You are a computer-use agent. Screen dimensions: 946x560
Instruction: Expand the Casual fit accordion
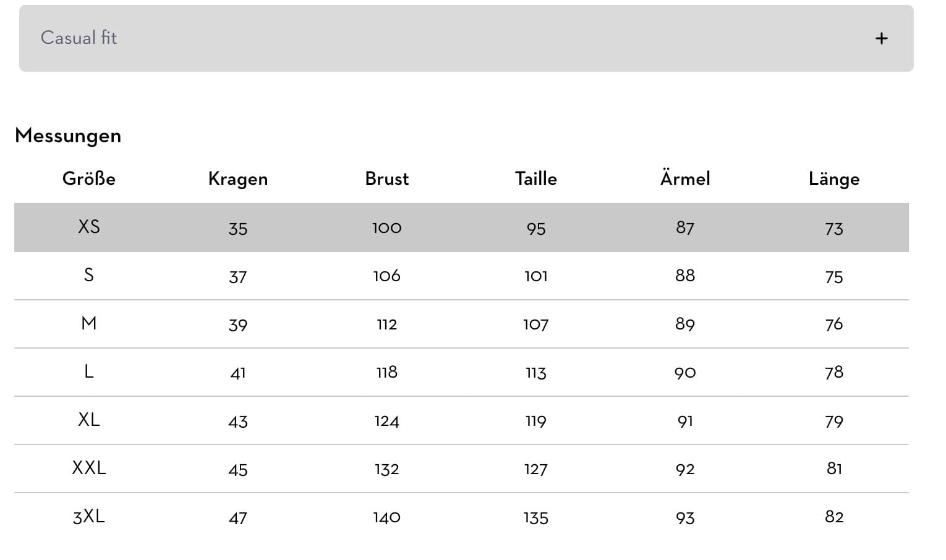(466, 38)
